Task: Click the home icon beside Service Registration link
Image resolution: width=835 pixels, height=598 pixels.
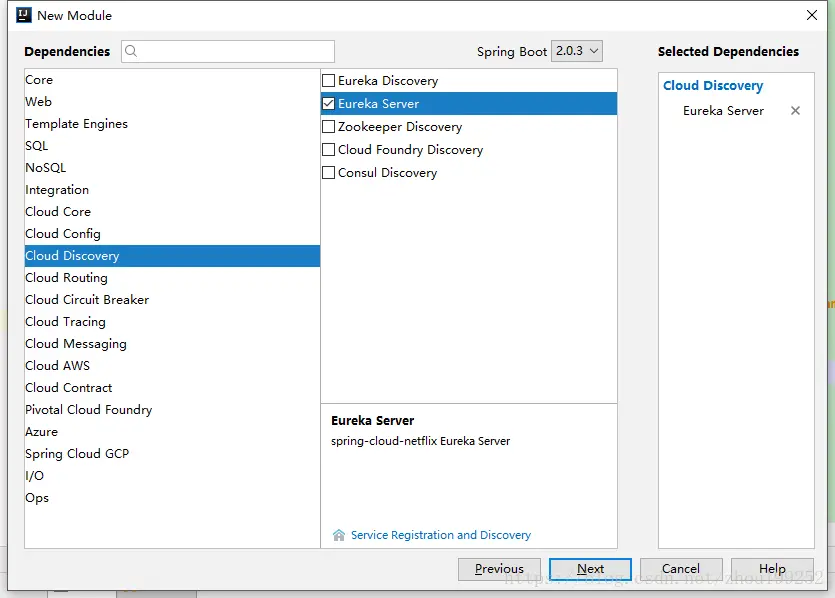Action: click(x=339, y=535)
